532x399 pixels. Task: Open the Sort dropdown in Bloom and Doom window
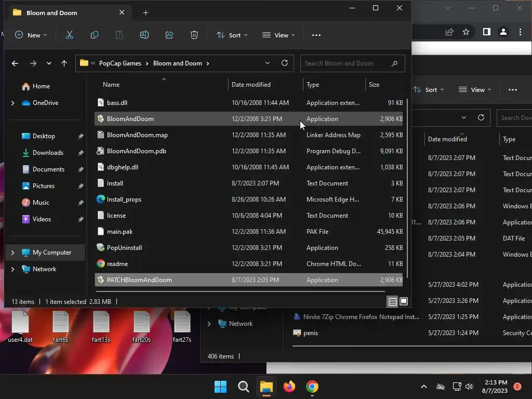(x=232, y=35)
